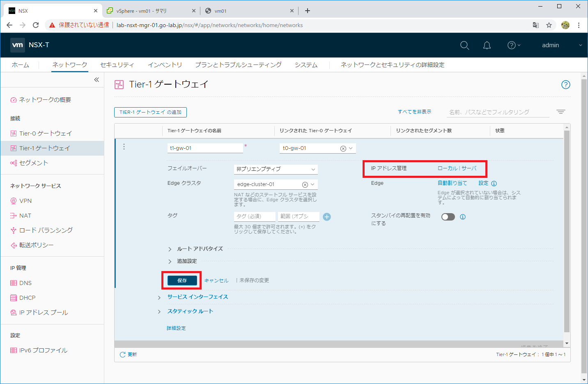The image size is (588, 384).
Task: Click the 自動割り当て link
Action: 452,183
